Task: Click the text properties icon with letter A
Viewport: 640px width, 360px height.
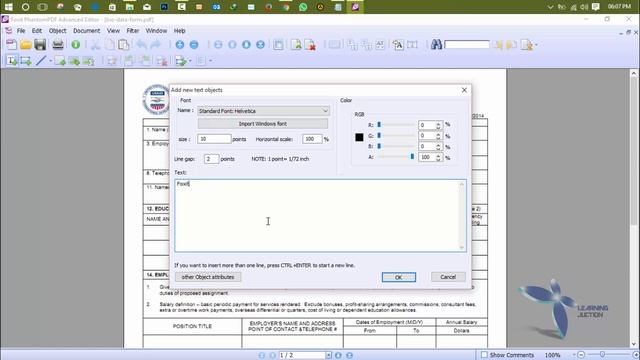Action: 398,44
